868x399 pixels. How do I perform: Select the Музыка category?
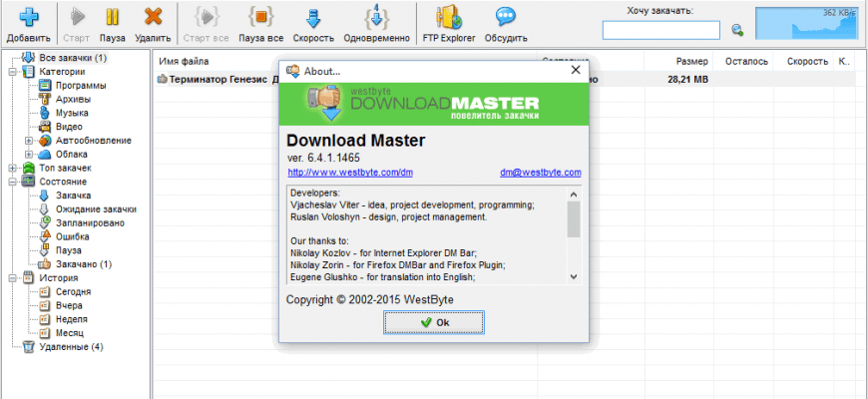point(72,113)
